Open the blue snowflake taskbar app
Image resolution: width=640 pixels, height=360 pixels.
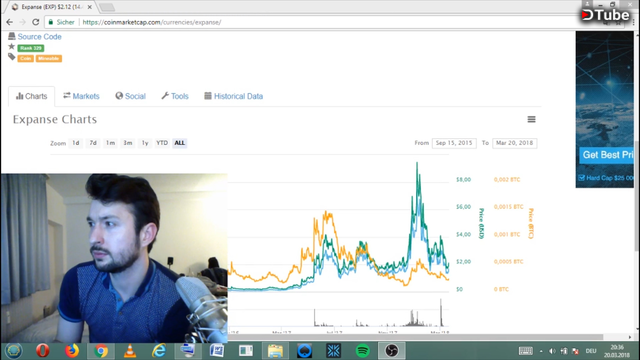[333, 351]
